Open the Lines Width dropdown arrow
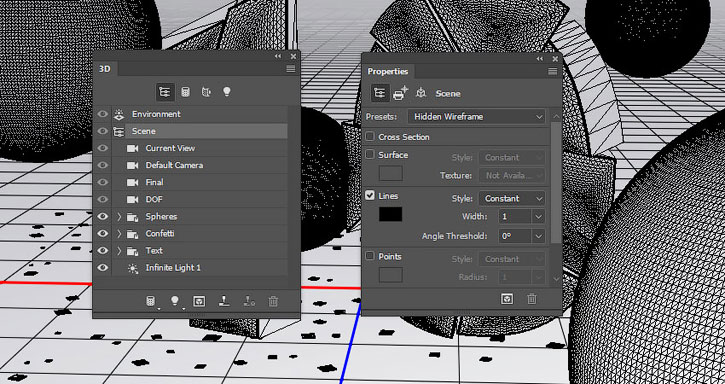Viewport: 725px width, 384px height. pos(539,217)
